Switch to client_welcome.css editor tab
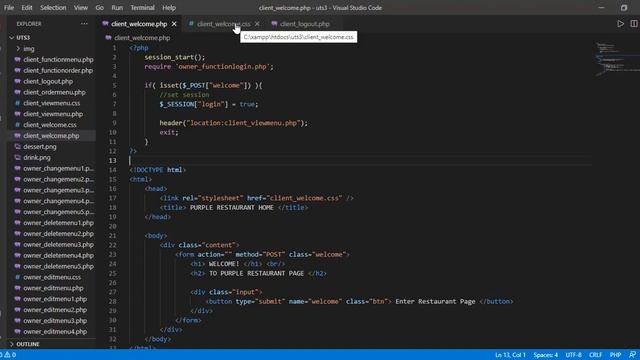Screen dimensions: 640x360 (223, 24)
